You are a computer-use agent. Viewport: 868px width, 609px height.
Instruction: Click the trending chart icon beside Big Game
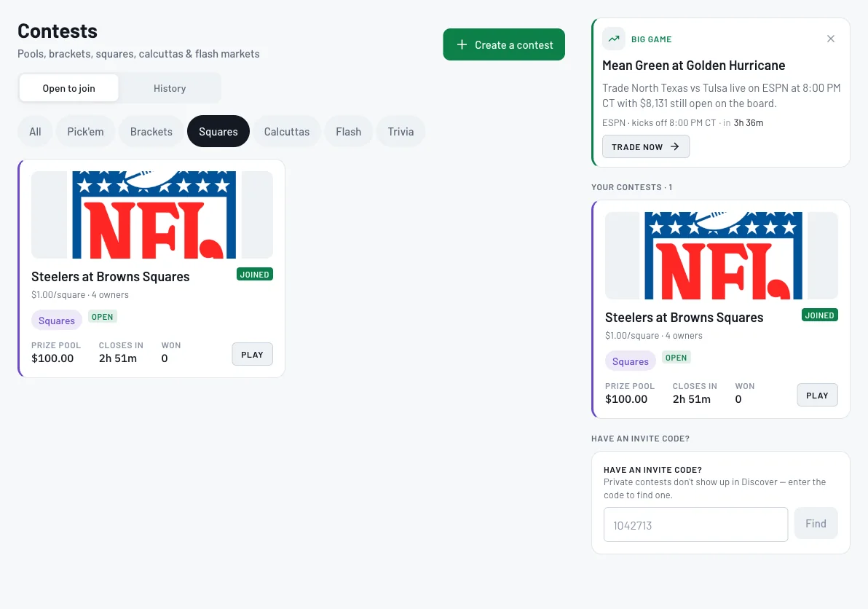click(x=614, y=39)
